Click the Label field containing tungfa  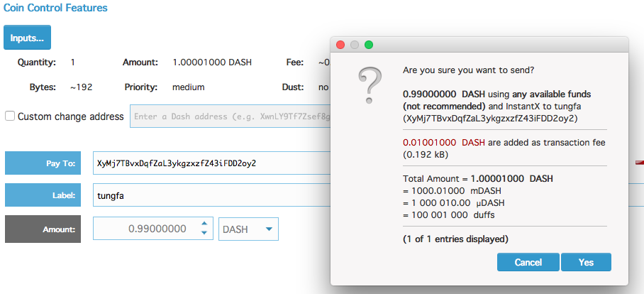(x=211, y=195)
